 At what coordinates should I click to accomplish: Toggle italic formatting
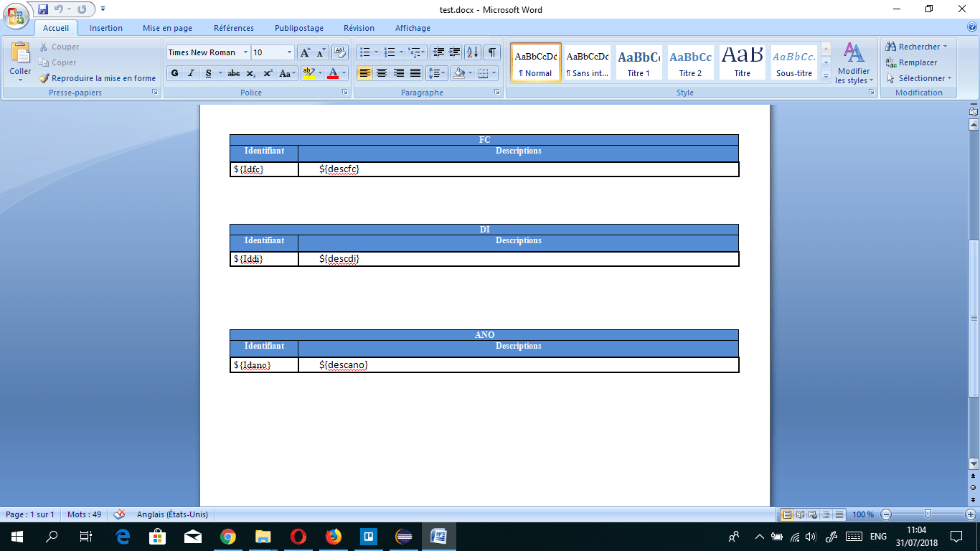(x=191, y=72)
